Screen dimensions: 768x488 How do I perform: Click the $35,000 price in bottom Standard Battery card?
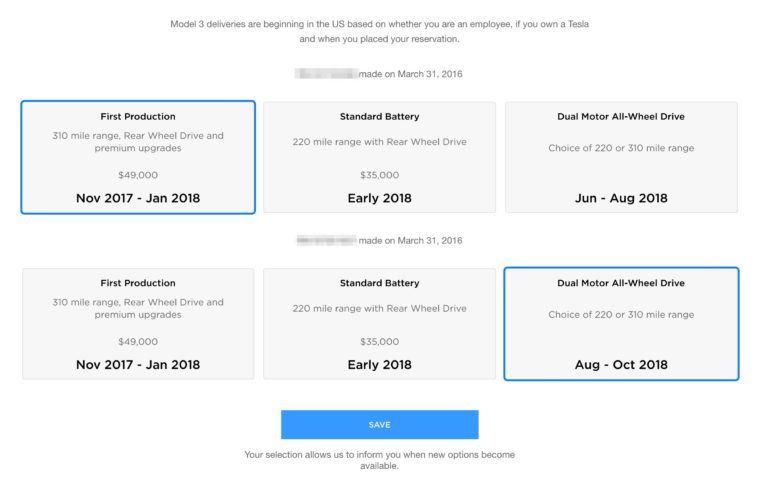point(380,342)
